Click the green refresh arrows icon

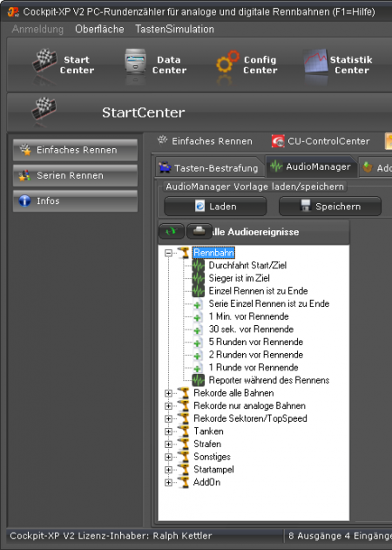[x=171, y=231]
